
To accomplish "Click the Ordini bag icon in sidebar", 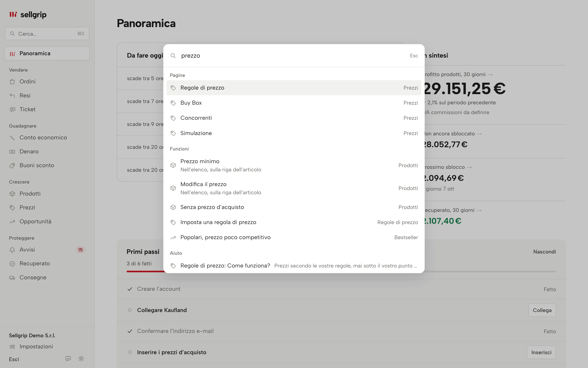I will 12,82.
